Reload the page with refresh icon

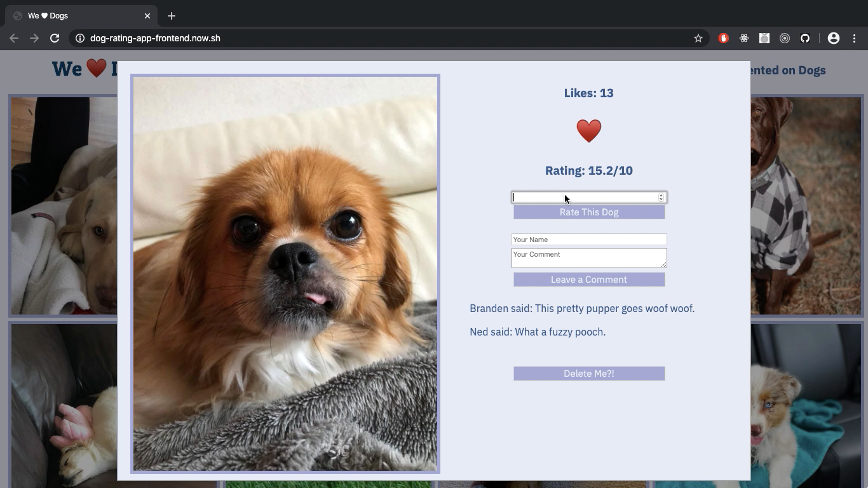(55, 38)
